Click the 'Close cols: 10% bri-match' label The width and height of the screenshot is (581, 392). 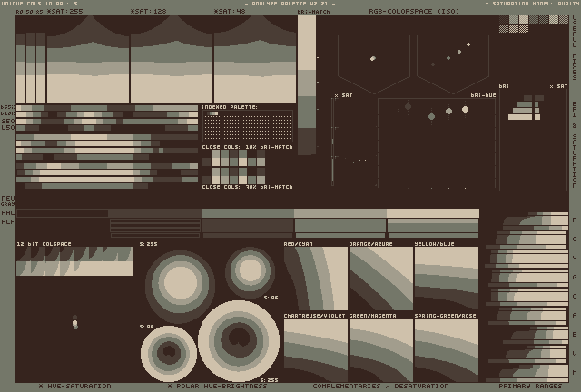point(247,147)
